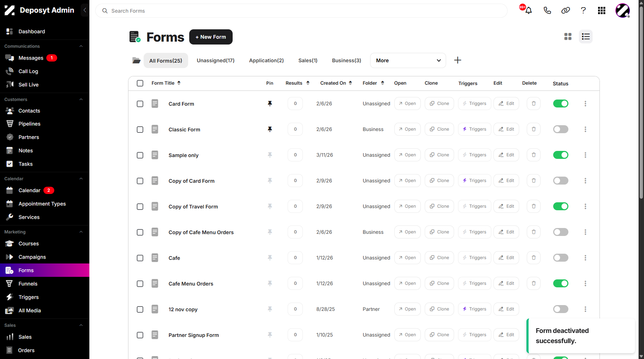
Task: Select the Application(2) folder tab
Action: 266,60
